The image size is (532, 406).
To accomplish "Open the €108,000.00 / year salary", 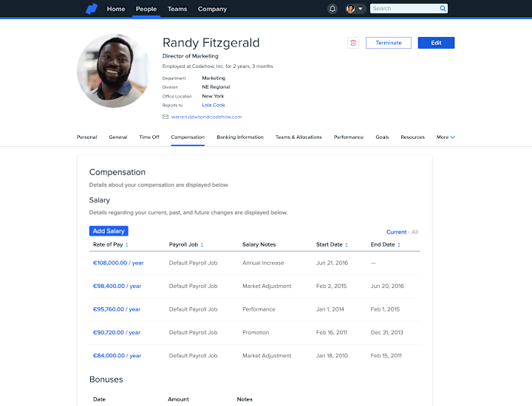I will pos(118,263).
